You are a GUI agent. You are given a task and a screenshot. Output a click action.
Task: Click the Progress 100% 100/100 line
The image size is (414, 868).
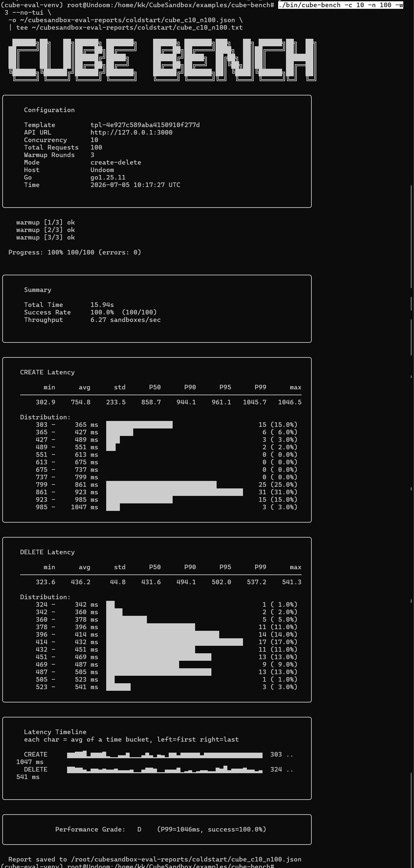coord(75,253)
